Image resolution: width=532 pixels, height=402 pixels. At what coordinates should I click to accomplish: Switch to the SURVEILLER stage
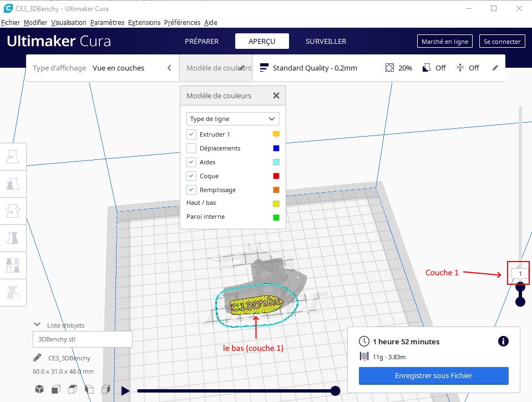[326, 41]
